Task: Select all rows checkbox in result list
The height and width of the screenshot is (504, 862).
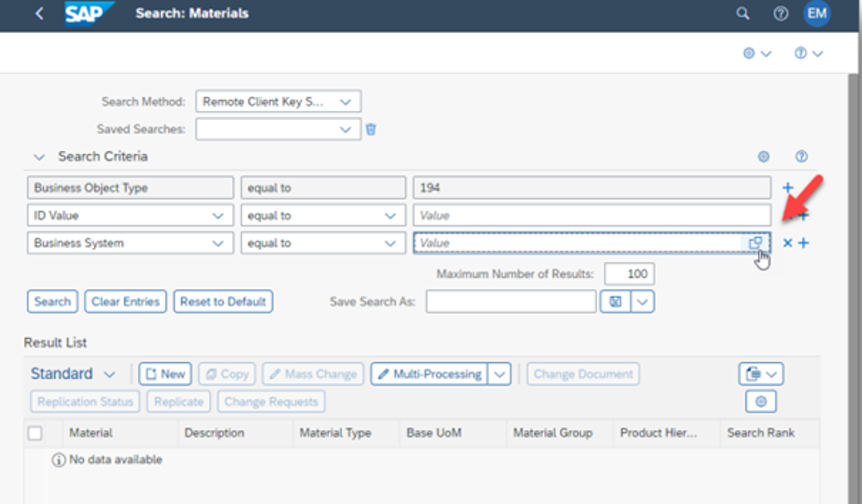Action: point(35,433)
